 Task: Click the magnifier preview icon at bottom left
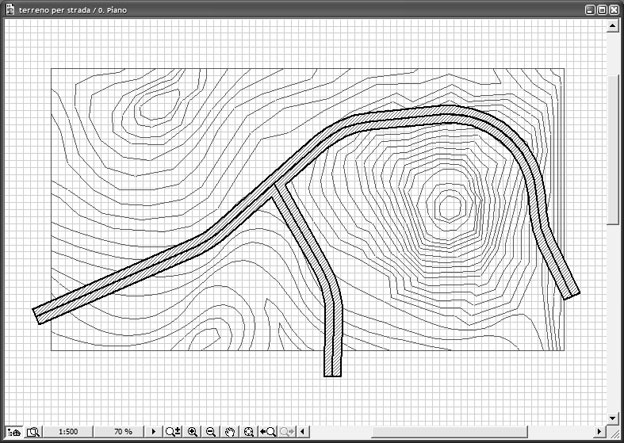point(32,432)
